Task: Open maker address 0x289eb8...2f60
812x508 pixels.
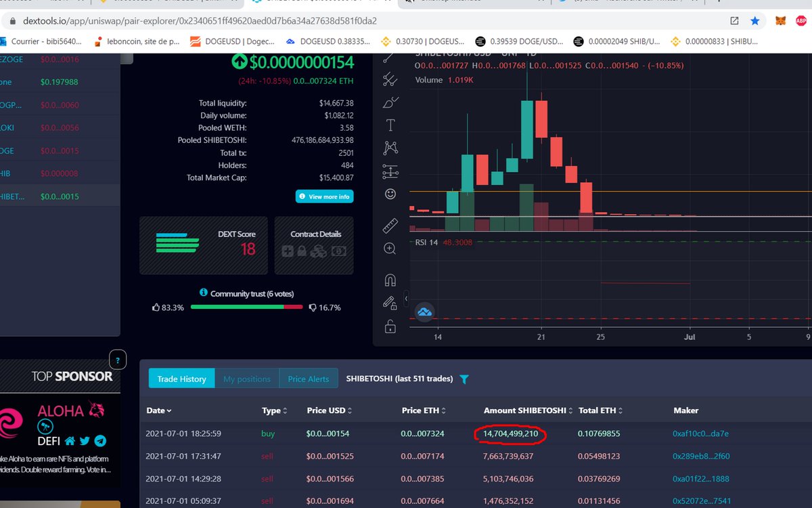Action: tap(701, 456)
